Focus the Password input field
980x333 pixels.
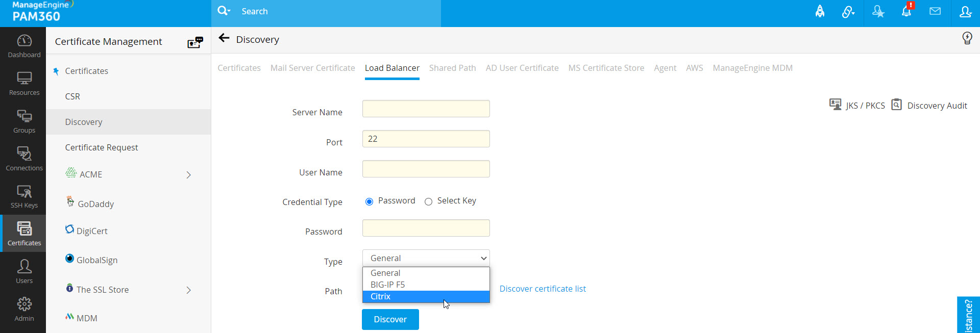[x=426, y=228]
